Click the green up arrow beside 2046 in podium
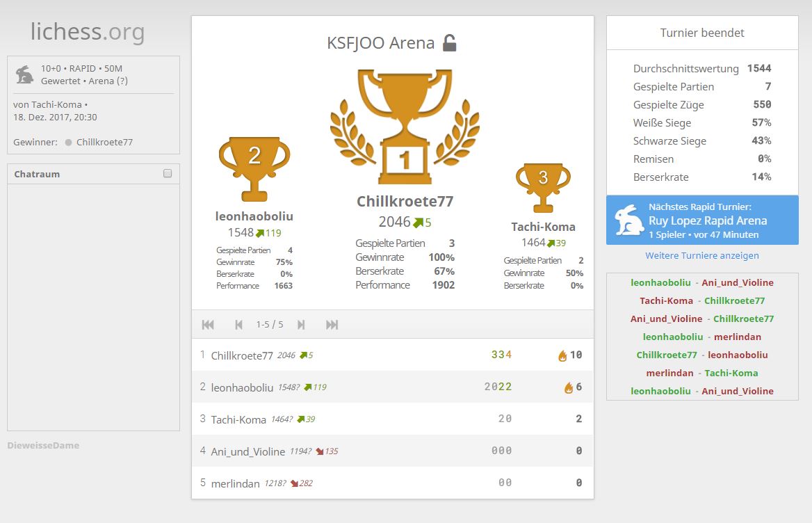The image size is (812, 523). pos(417,223)
